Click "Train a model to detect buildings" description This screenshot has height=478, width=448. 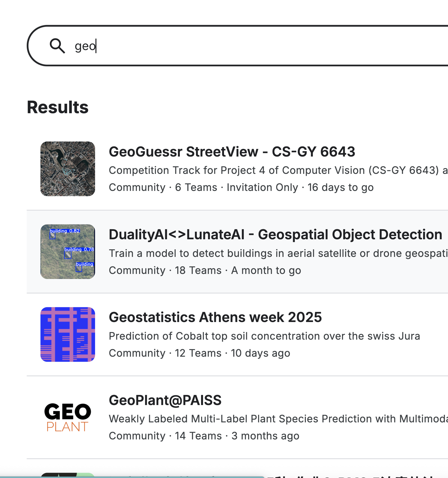coord(277,253)
